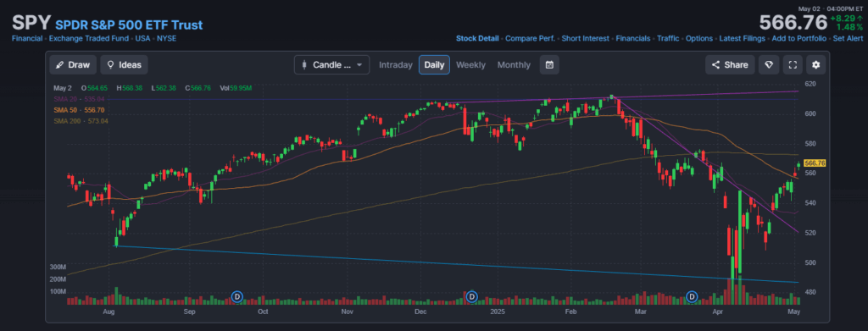
Task: Open SPDR S&P 500 ETF Trust link
Action: tap(129, 25)
